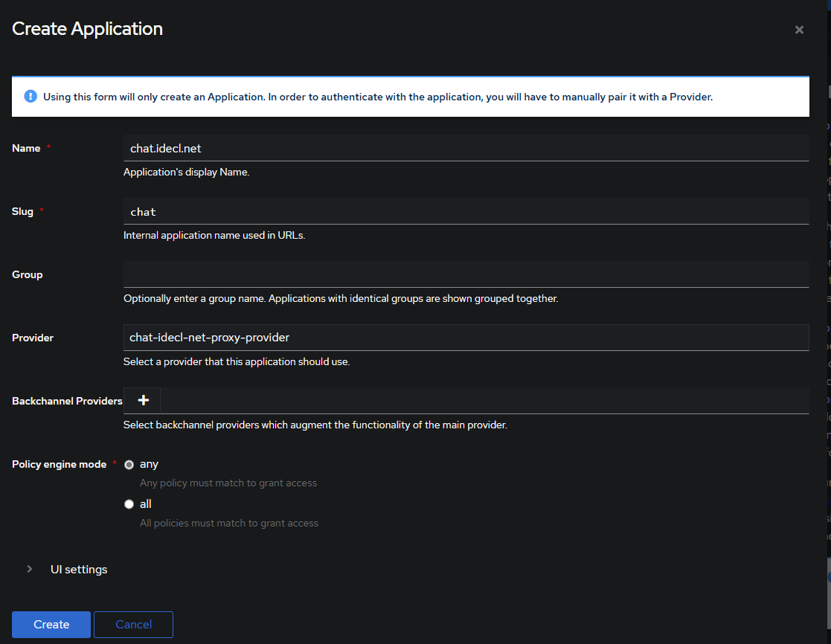Cancel the application creation
Screen dimensions: 831x644
click(x=133, y=625)
